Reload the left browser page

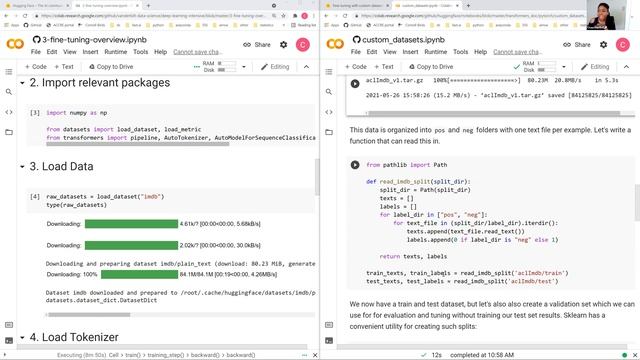tap(25, 16)
